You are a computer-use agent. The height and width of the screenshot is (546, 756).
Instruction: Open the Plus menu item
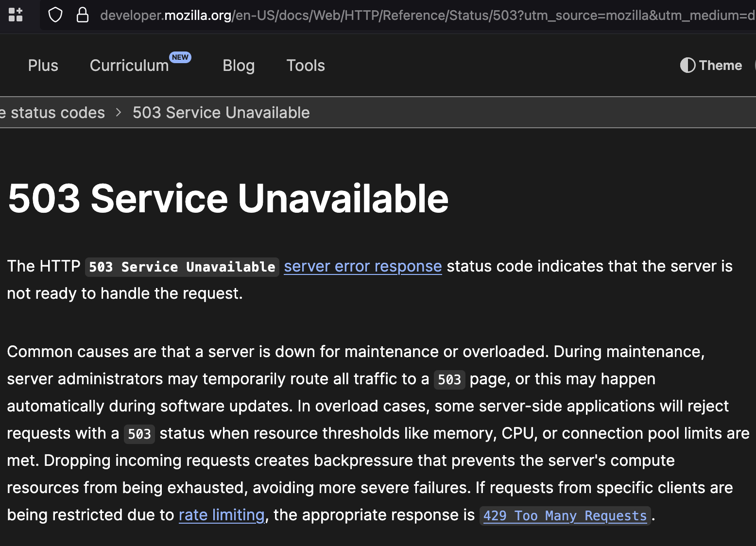43,66
